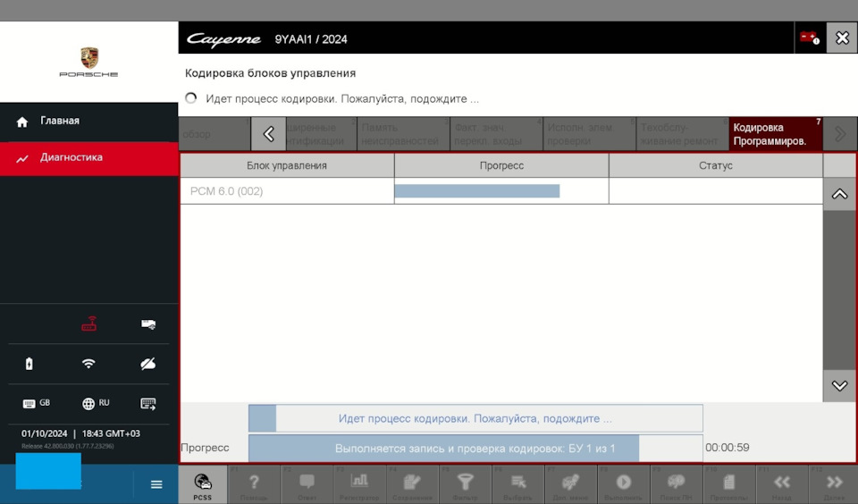Screen dimensions: 858x504
Task: Click the Cayenne model name header
Action: [223, 39]
